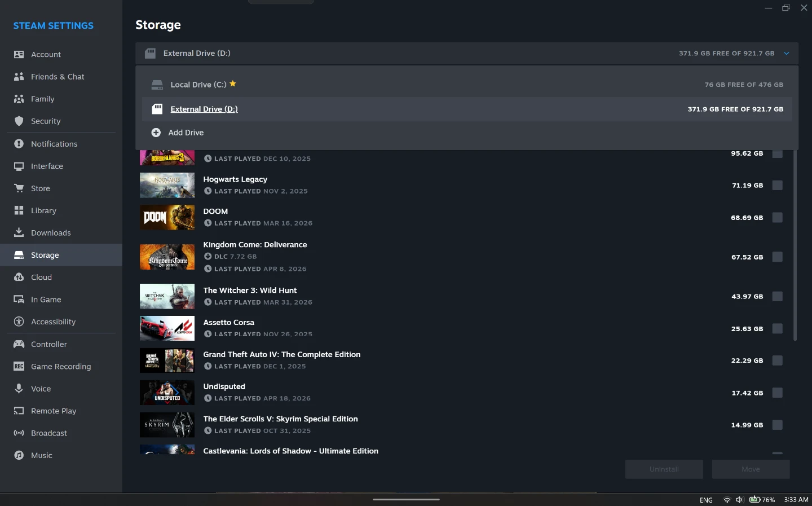Click the Uninstall button
The width and height of the screenshot is (812, 506).
coord(664,469)
